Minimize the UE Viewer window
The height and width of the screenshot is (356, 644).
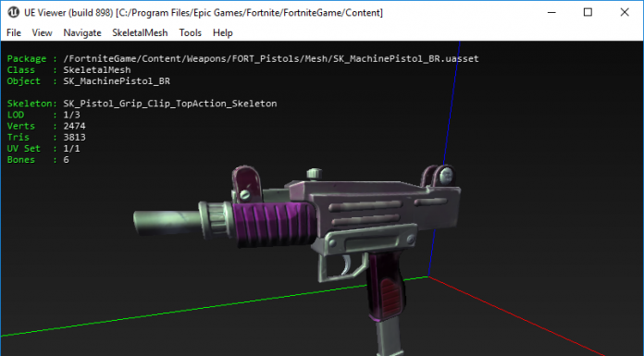click(x=551, y=12)
